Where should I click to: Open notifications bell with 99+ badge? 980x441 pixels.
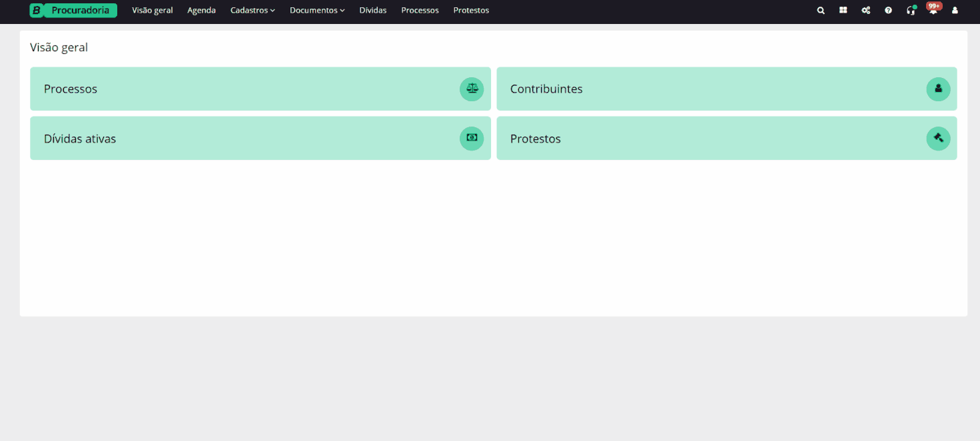click(933, 11)
